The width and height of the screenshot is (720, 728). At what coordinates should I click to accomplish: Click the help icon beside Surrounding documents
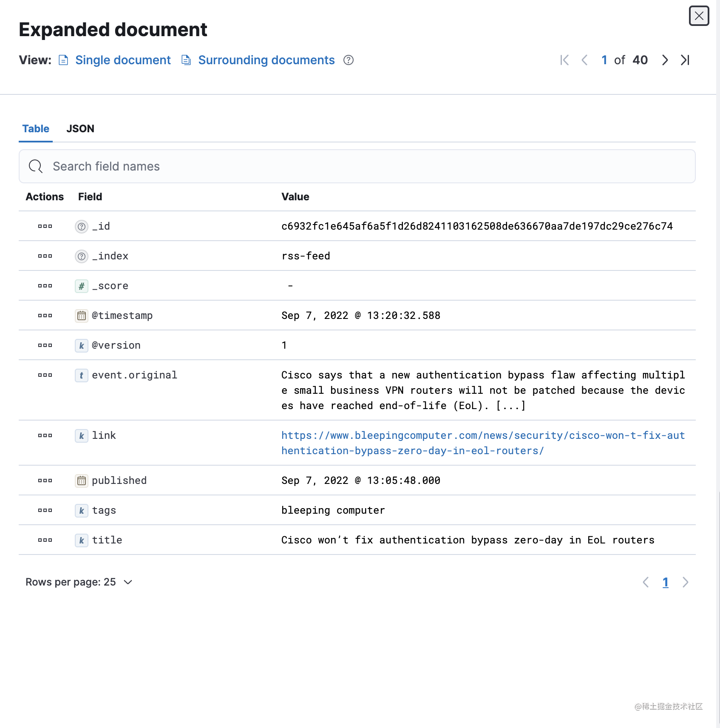coord(349,60)
